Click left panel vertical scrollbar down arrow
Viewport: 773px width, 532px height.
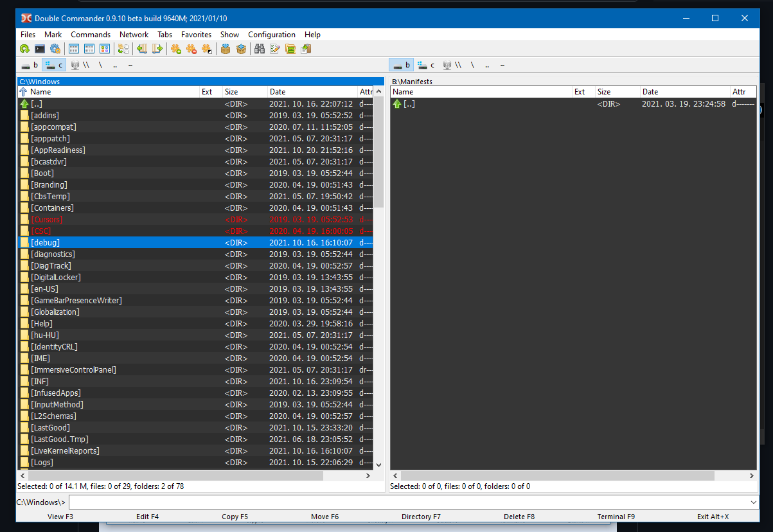(378, 465)
